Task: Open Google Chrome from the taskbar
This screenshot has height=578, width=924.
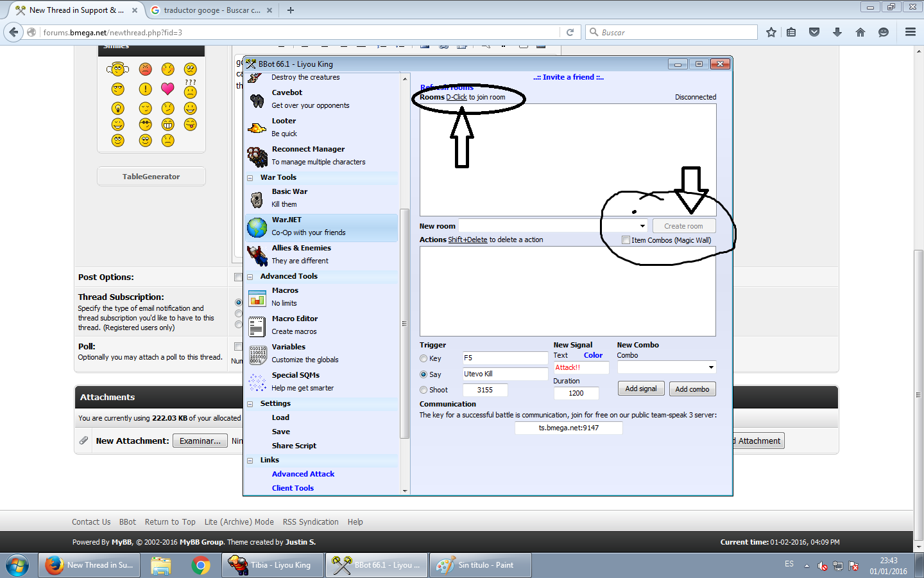Action: pyautogui.click(x=201, y=565)
